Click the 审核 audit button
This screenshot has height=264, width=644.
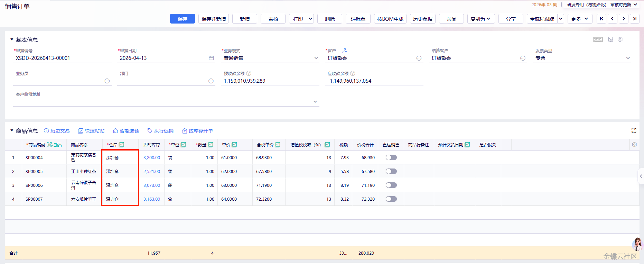[x=273, y=19]
